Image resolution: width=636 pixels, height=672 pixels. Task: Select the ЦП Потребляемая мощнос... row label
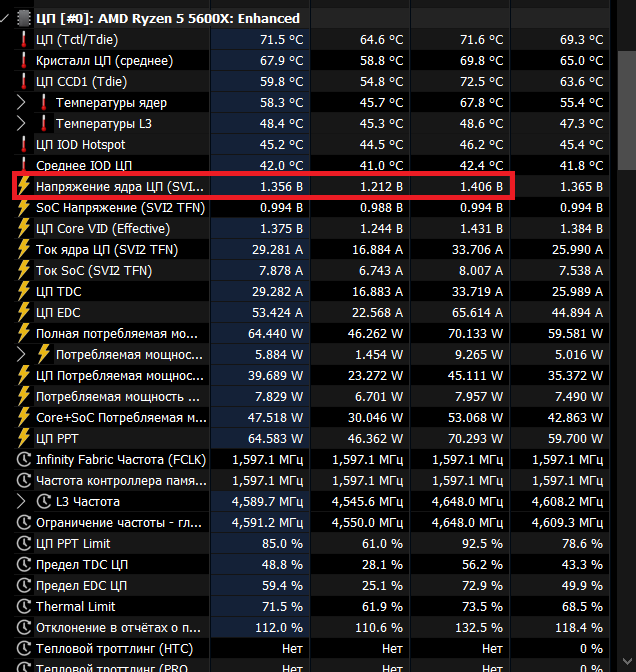[120, 375]
